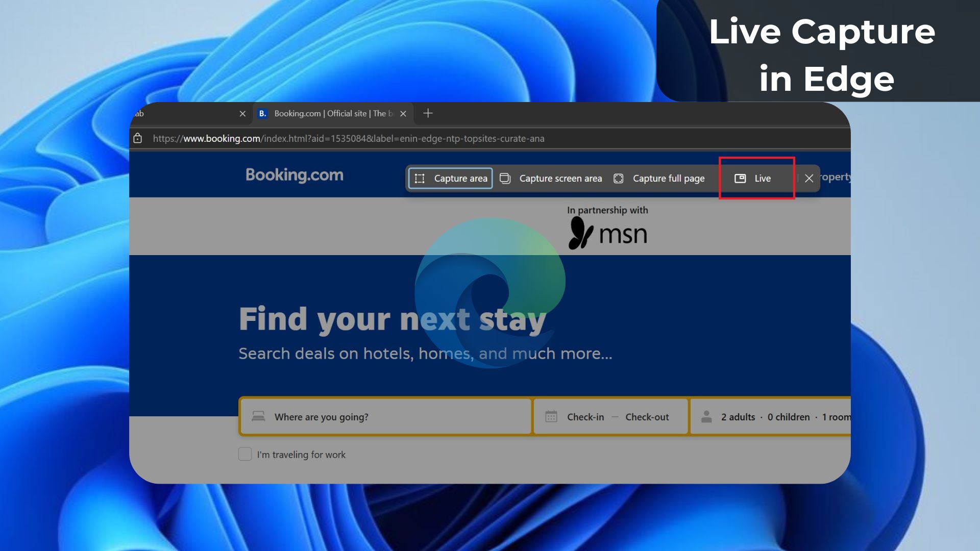The height and width of the screenshot is (551, 980).
Task: Close the first browser tab
Action: point(242,114)
